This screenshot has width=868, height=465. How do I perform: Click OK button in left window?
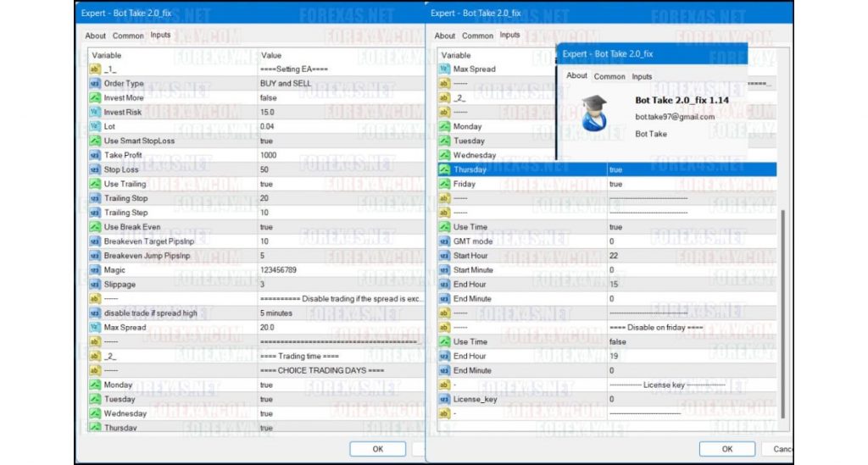(x=377, y=449)
